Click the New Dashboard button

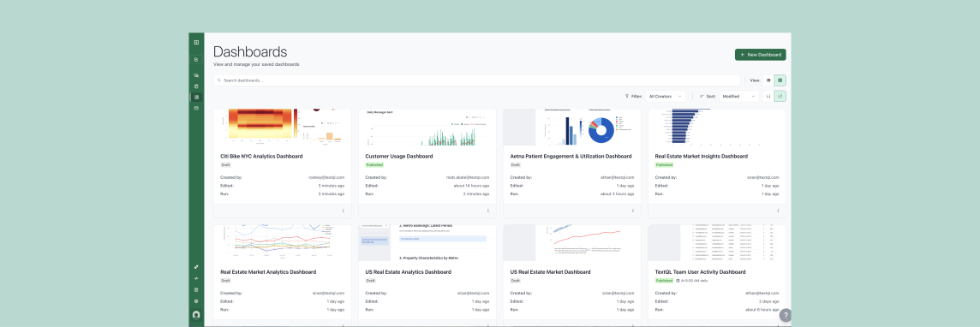click(x=760, y=55)
